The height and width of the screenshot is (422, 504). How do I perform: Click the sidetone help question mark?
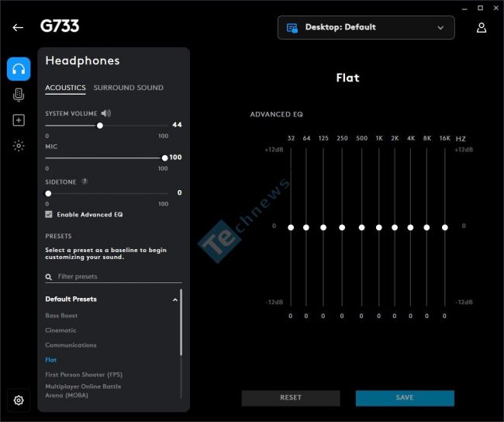[x=85, y=182]
